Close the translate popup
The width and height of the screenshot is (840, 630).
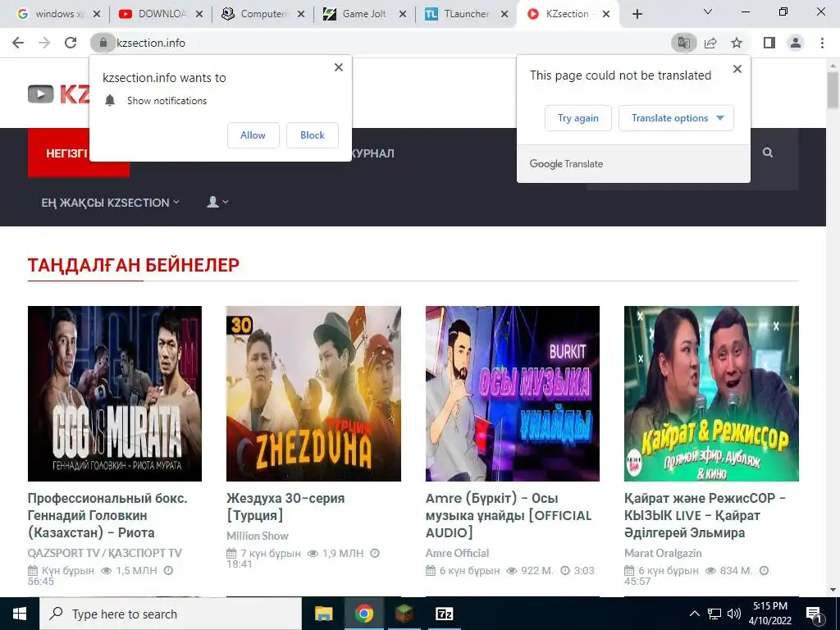coord(737,69)
